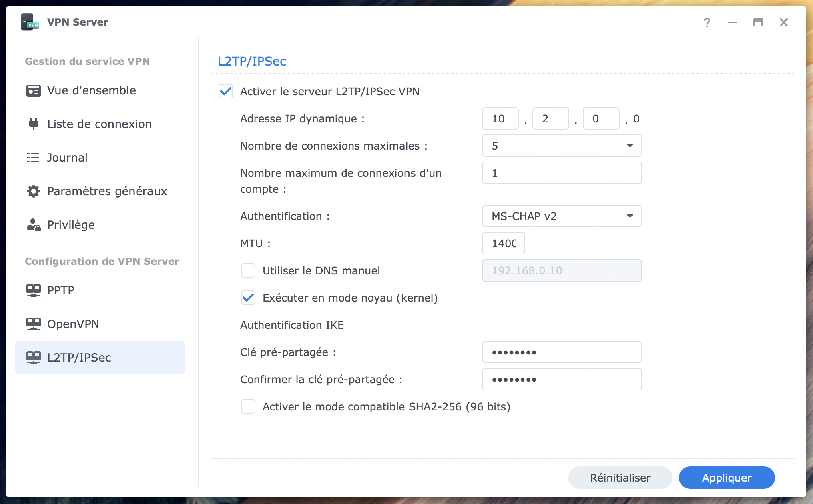
Task: Enable SHA2-256 compatible mode checkbox
Action: (x=248, y=406)
